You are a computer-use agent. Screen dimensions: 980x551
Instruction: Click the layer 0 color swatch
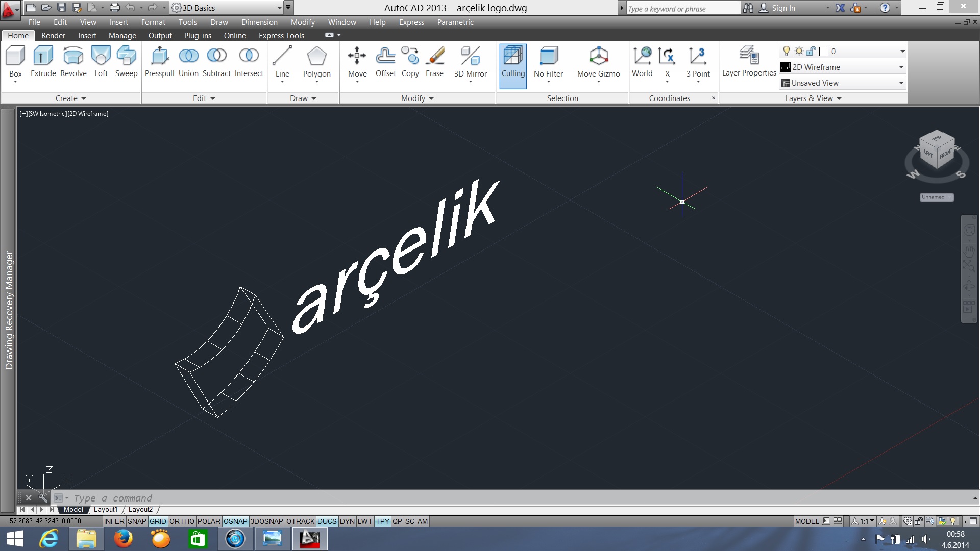[823, 52]
